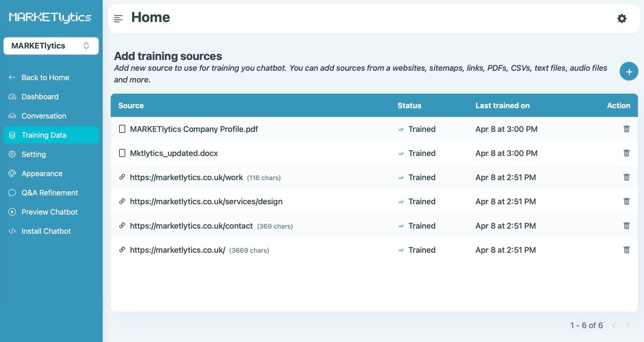Click the Appearance palette icon

click(x=12, y=174)
